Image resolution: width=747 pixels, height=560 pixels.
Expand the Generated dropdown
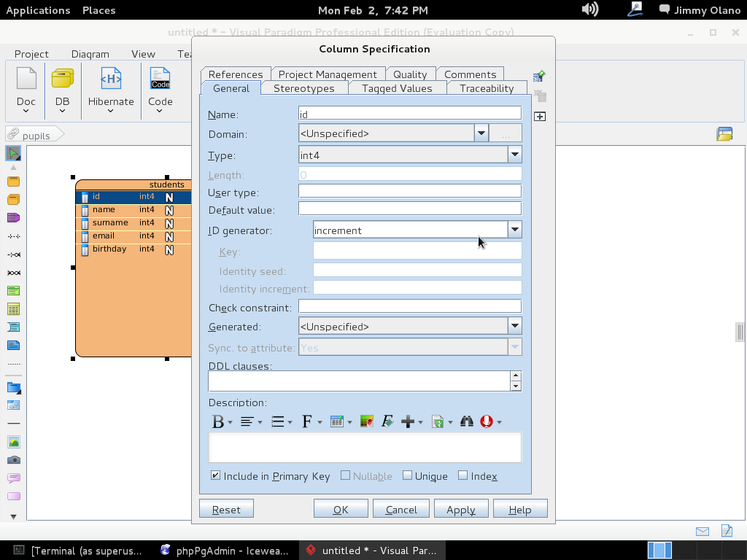click(515, 326)
